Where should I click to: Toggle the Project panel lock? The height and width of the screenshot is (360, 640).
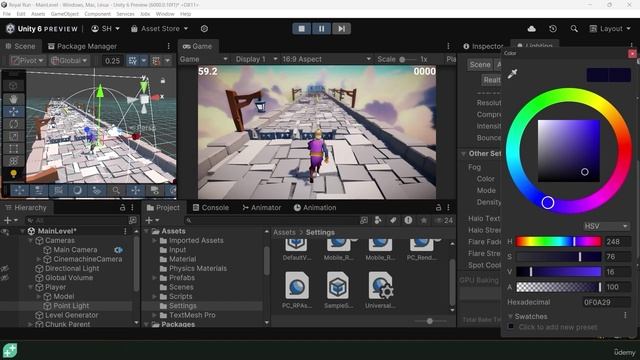pos(438,207)
